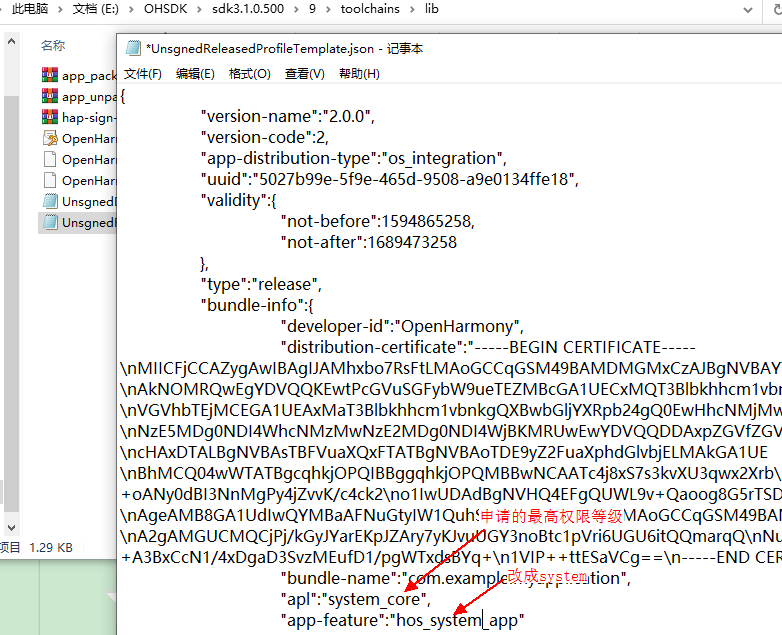The image size is (782, 635).
Task: Click the "distribution-certificate" BEGIN CERTIFICATE line
Action: pos(488,347)
